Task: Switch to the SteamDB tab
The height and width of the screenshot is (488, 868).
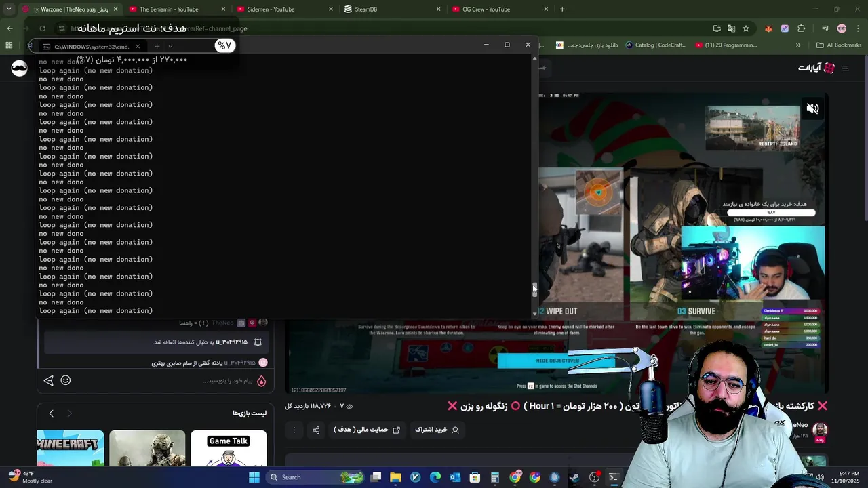Action: (x=393, y=9)
